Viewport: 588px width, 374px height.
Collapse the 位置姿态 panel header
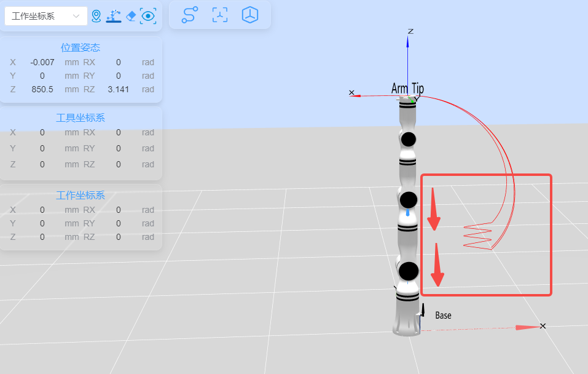(80, 47)
